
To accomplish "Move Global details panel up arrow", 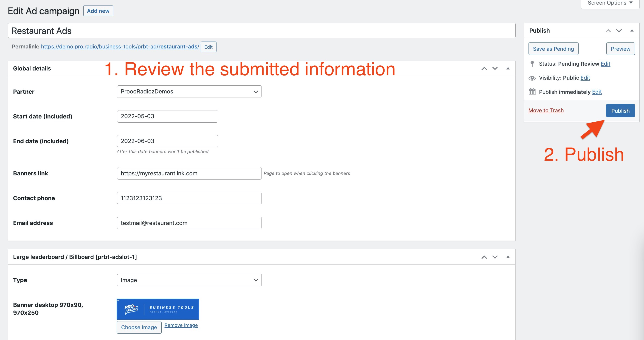I will pyautogui.click(x=484, y=68).
